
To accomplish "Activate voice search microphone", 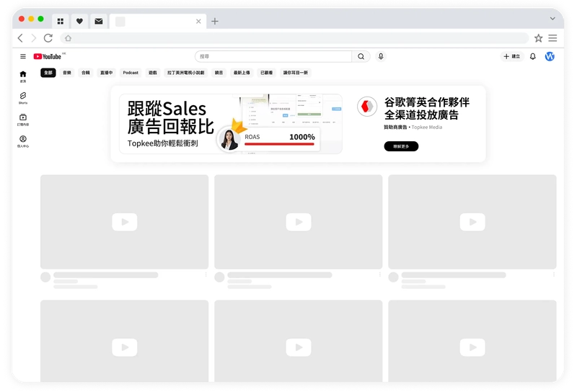I will click(381, 56).
